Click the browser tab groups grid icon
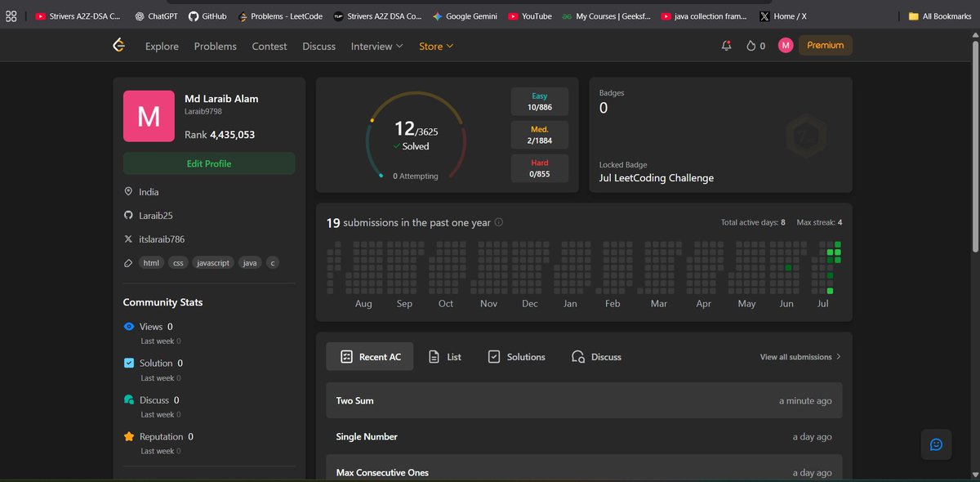This screenshot has width=980, height=482. (x=11, y=16)
